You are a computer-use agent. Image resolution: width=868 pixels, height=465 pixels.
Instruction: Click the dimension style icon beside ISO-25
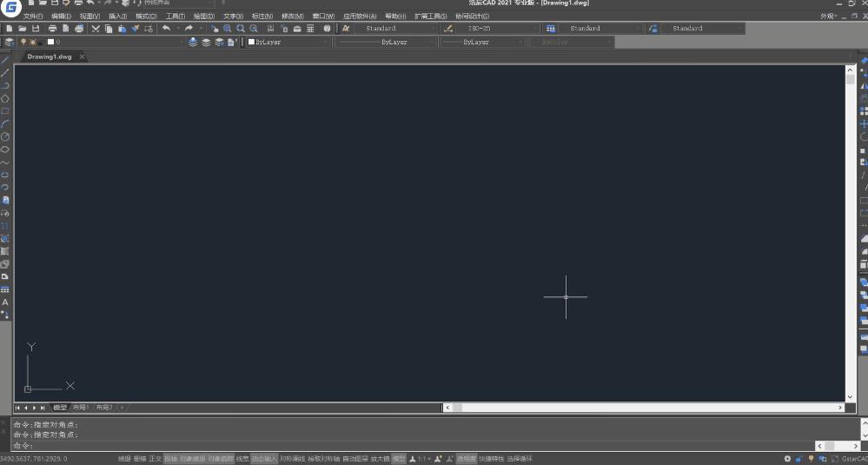pyautogui.click(x=448, y=28)
